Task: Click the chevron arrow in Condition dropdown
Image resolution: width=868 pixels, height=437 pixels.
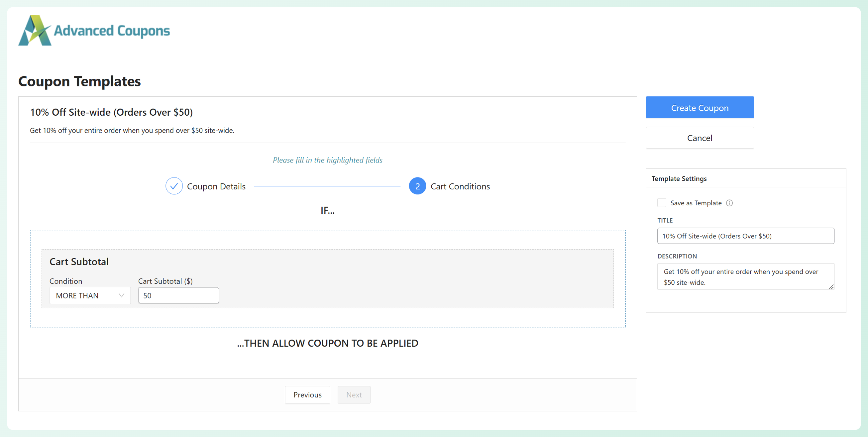Action: [x=121, y=296]
